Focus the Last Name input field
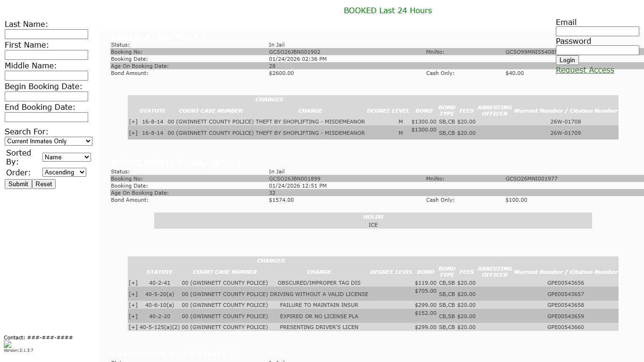The image size is (644, 362). tap(46, 34)
